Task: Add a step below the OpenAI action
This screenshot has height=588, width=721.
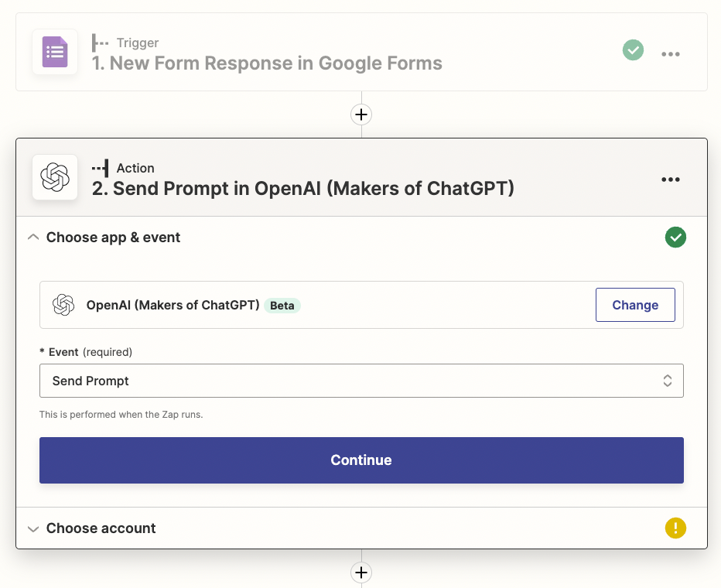Action: point(361,573)
